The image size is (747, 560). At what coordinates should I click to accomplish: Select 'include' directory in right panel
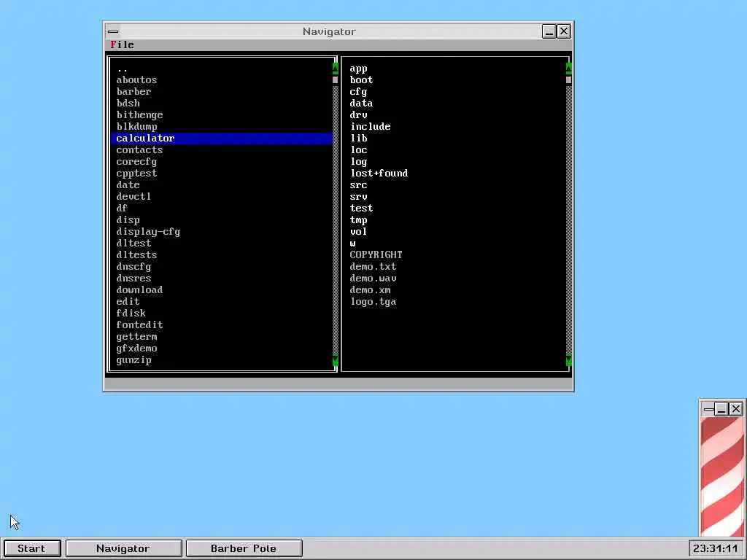pyautogui.click(x=455, y=127)
